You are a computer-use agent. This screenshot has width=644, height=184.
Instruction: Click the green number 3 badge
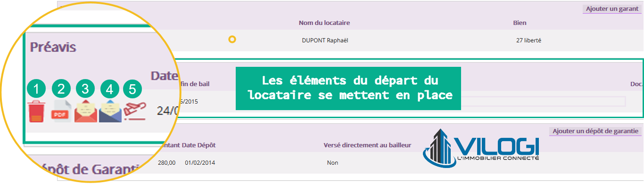pyautogui.click(x=85, y=88)
